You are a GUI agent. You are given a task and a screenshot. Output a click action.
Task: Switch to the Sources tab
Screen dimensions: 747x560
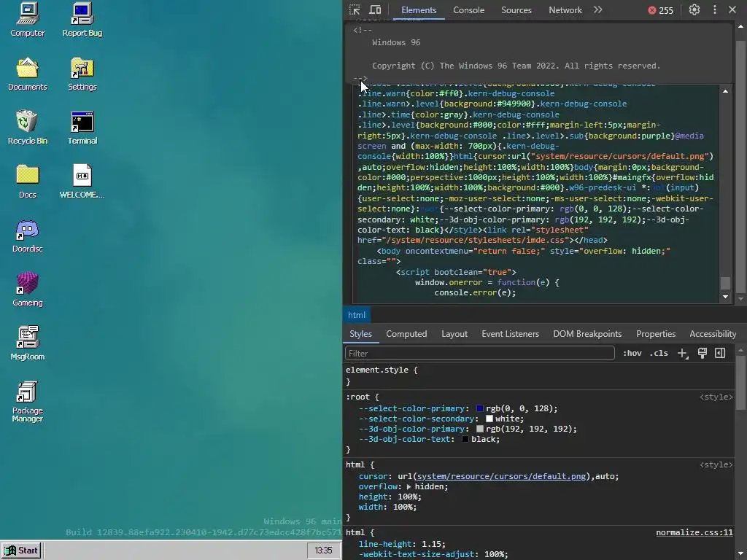coord(516,10)
